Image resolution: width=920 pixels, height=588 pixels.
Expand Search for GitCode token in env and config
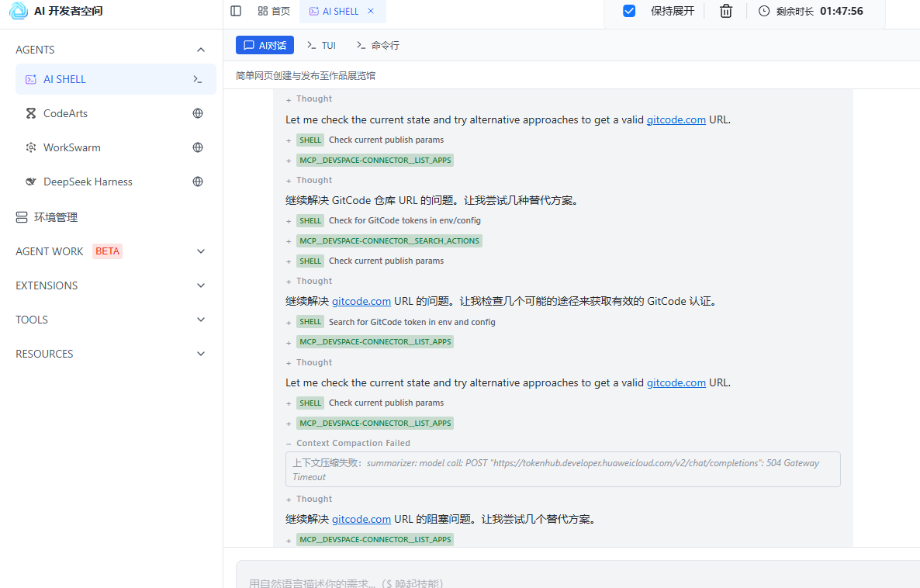288,322
